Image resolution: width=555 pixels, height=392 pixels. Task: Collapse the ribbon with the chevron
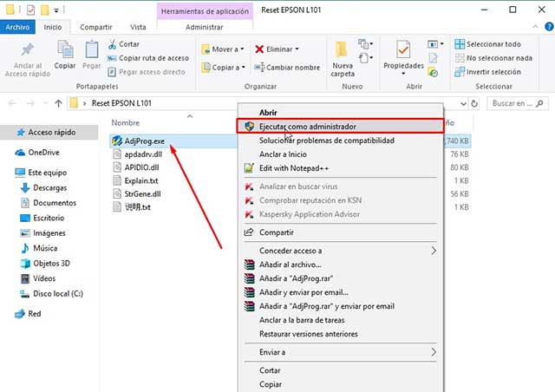[x=536, y=27]
